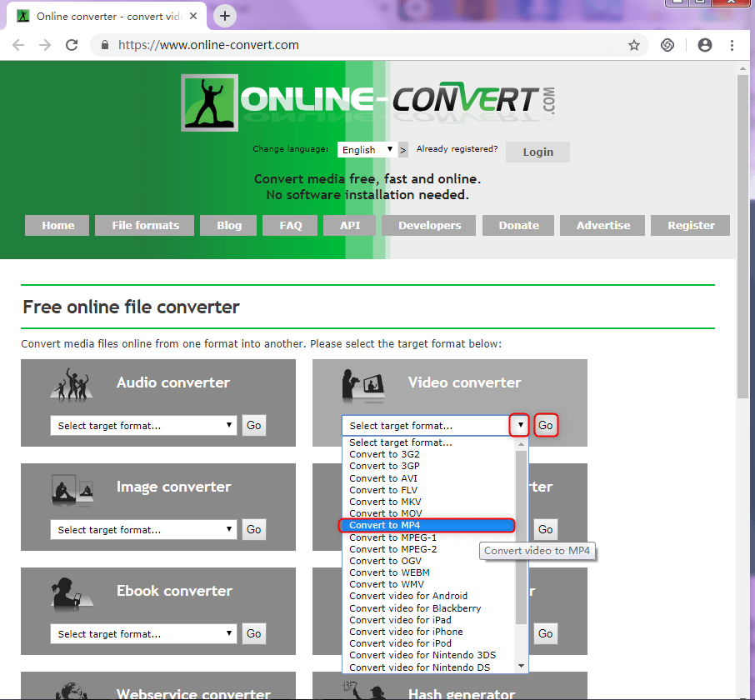Reload the page with the refresh icon

(x=72, y=45)
